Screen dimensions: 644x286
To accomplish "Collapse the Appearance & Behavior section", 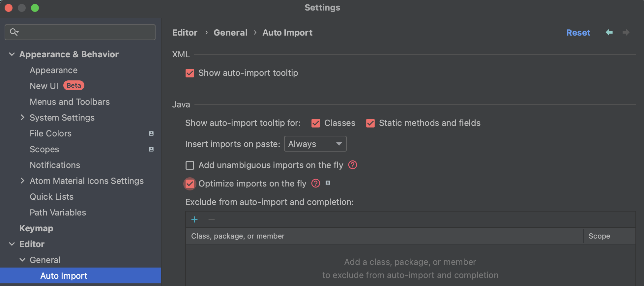I will (12, 54).
